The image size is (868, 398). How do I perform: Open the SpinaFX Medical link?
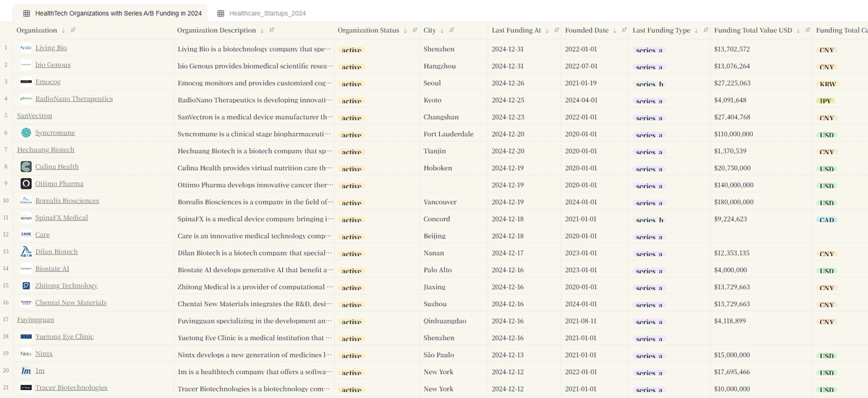tap(61, 218)
